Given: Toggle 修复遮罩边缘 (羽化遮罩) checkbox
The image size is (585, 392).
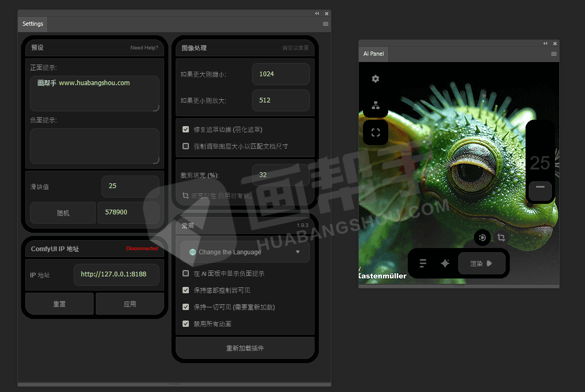Looking at the screenshot, I should tap(186, 129).
